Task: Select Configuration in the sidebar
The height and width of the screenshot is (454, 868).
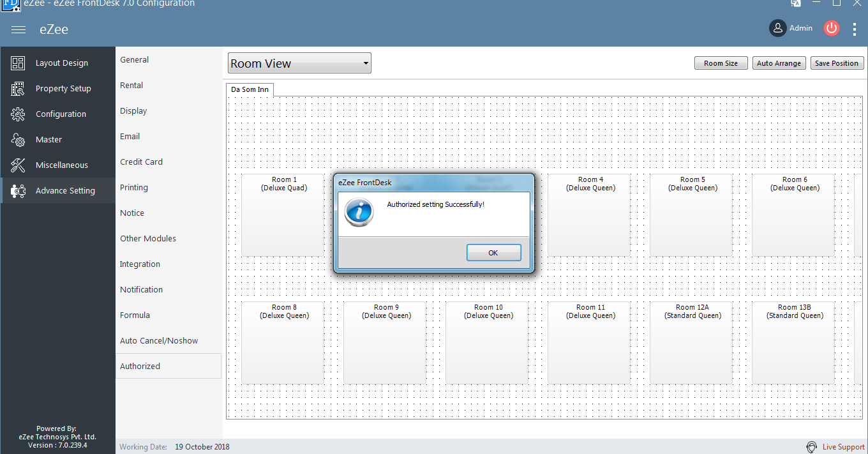Action: (x=58, y=114)
